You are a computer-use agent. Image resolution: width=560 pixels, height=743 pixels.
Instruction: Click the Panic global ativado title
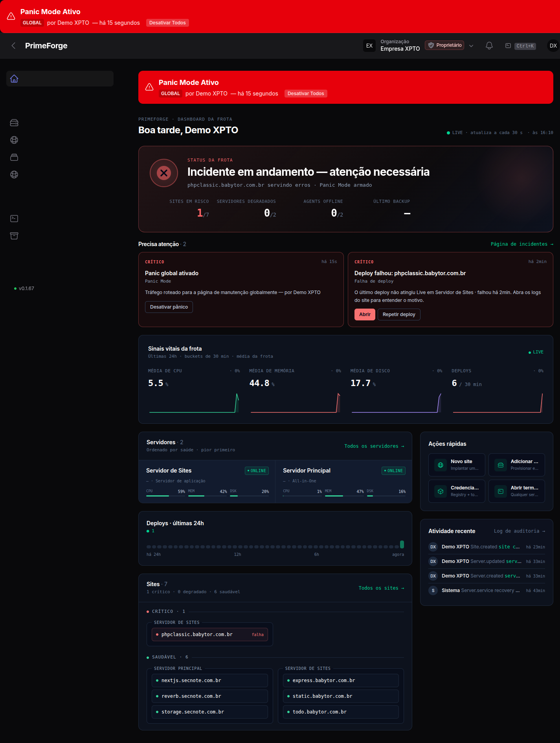[x=172, y=273]
